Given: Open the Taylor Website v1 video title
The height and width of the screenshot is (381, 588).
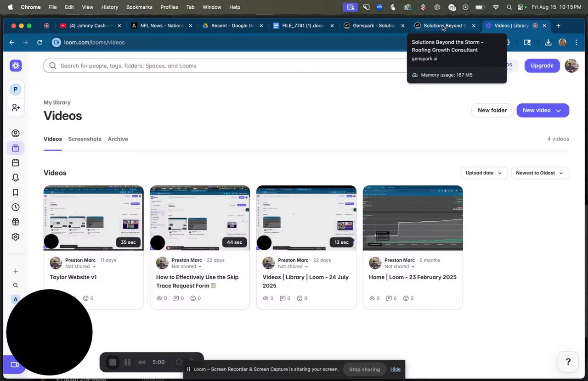Looking at the screenshot, I should point(73,277).
